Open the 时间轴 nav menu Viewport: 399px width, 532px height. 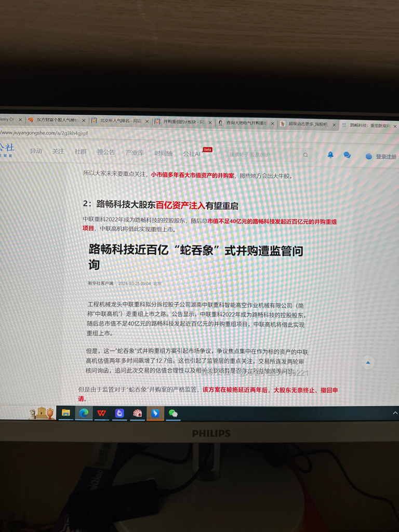pos(163,153)
